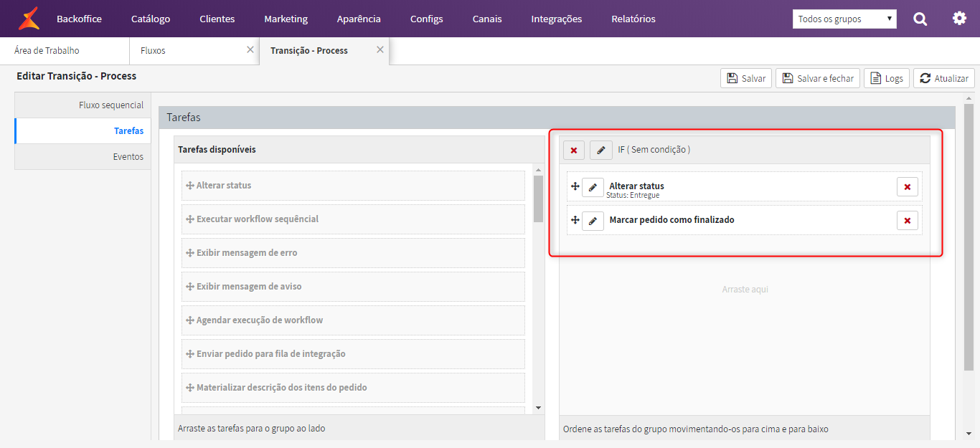Open the Marketing menu
This screenshot has width=980, height=448.
point(286,19)
